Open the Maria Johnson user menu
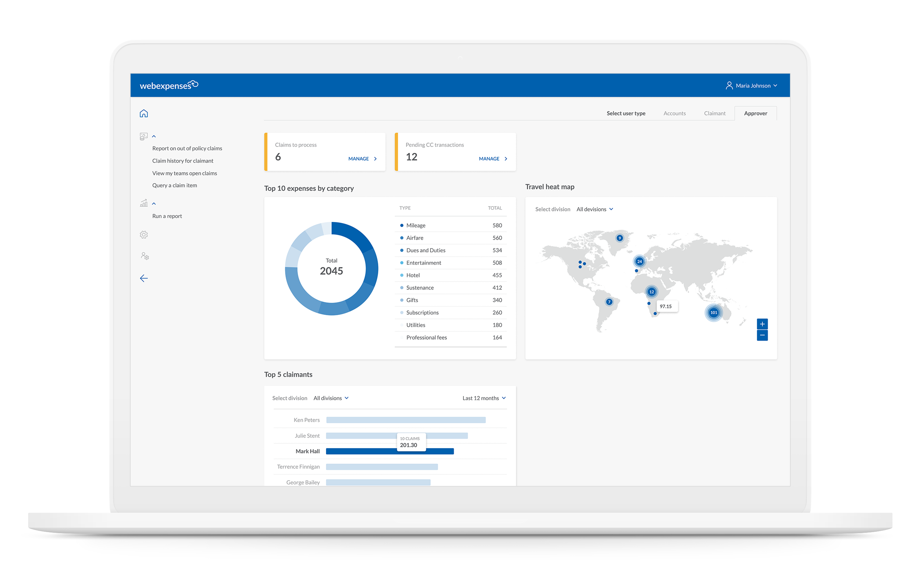Screen dimensions: 924x585 coord(751,85)
